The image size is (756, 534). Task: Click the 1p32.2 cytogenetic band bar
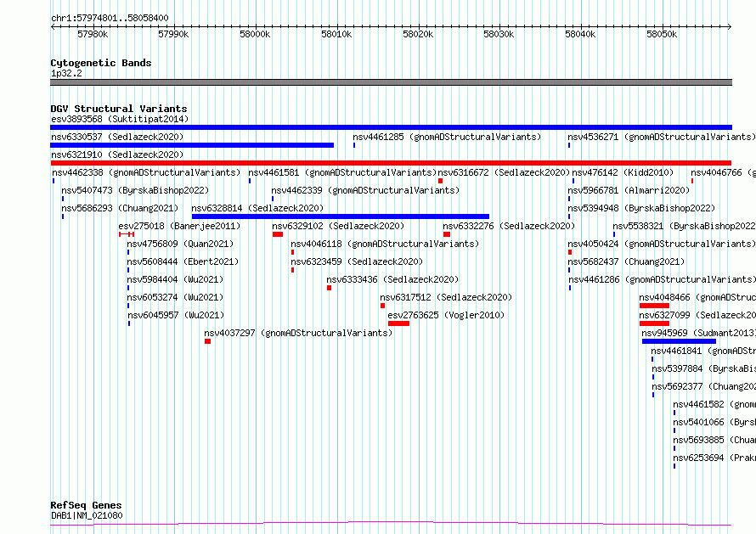pos(391,82)
